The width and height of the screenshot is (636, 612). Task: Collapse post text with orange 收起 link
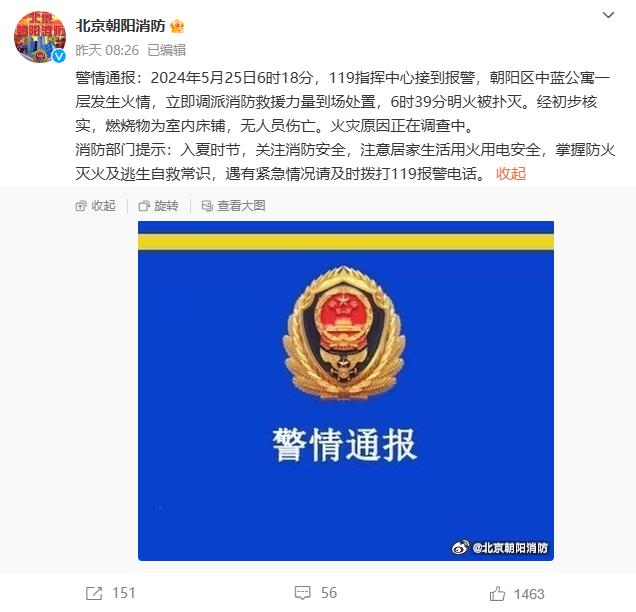tap(511, 174)
